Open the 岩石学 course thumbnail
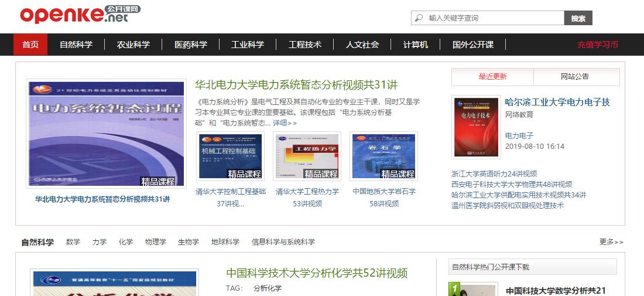The width and height of the screenshot is (644, 296). (x=383, y=156)
